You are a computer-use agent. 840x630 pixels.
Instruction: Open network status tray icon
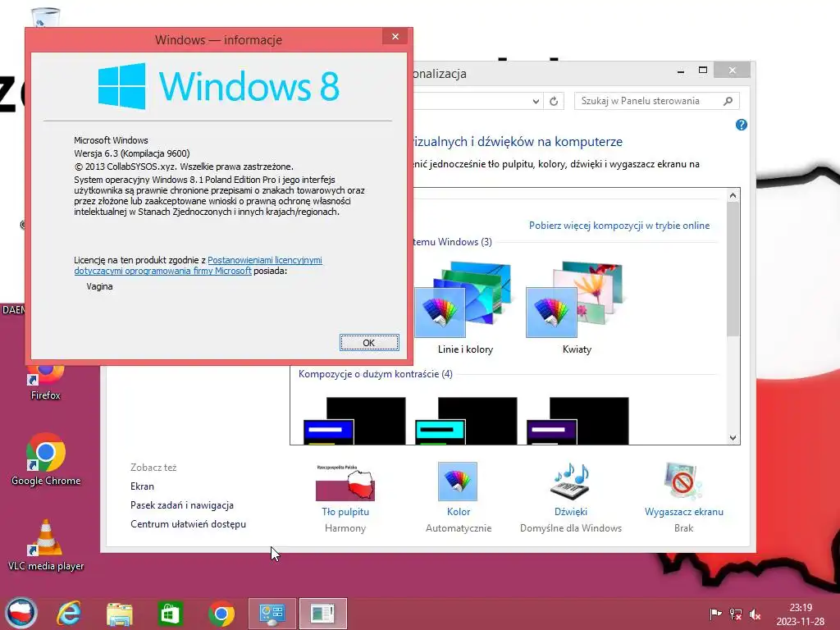pos(736,614)
